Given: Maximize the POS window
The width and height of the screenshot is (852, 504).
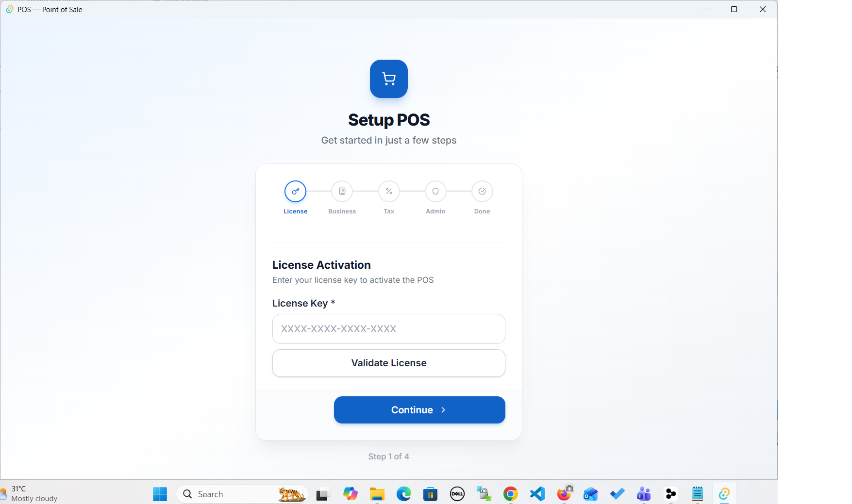Looking at the screenshot, I should point(734,9).
